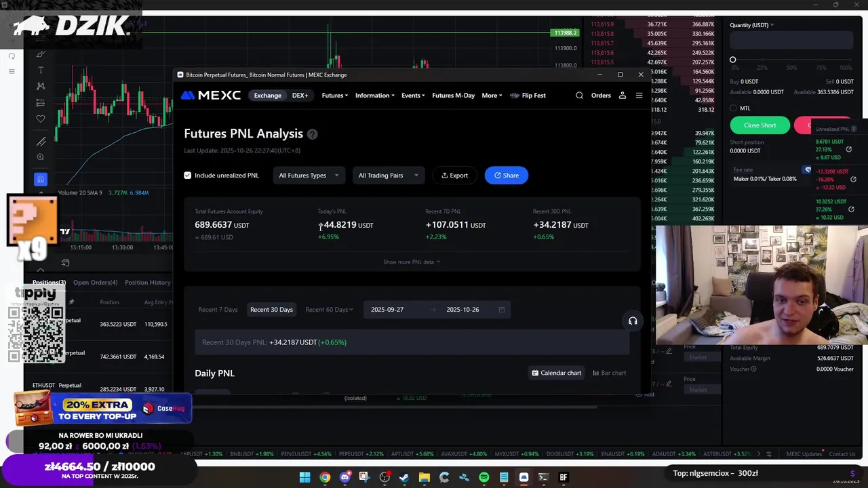Open the All Futures Types dropdown
The width and height of the screenshot is (868, 488).
309,176
